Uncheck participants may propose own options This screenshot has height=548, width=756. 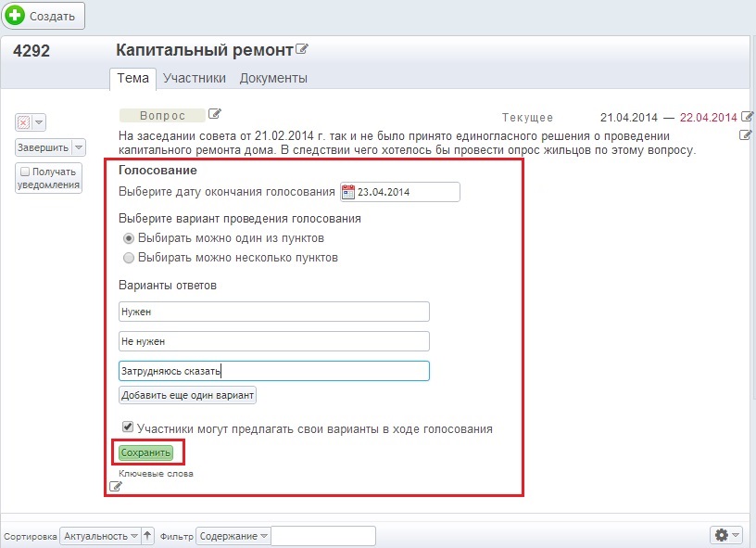click(x=128, y=427)
